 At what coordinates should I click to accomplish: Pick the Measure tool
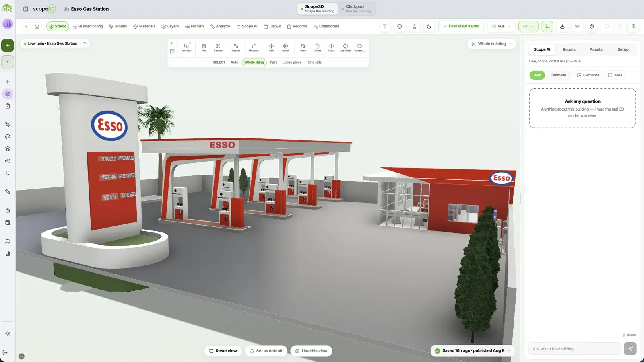pyautogui.click(x=254, y=47)
